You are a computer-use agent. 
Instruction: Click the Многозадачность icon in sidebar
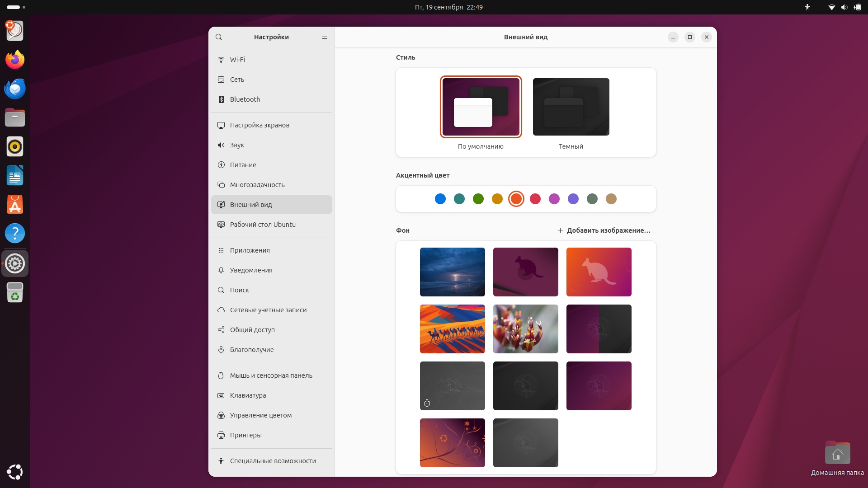(221, 185)
